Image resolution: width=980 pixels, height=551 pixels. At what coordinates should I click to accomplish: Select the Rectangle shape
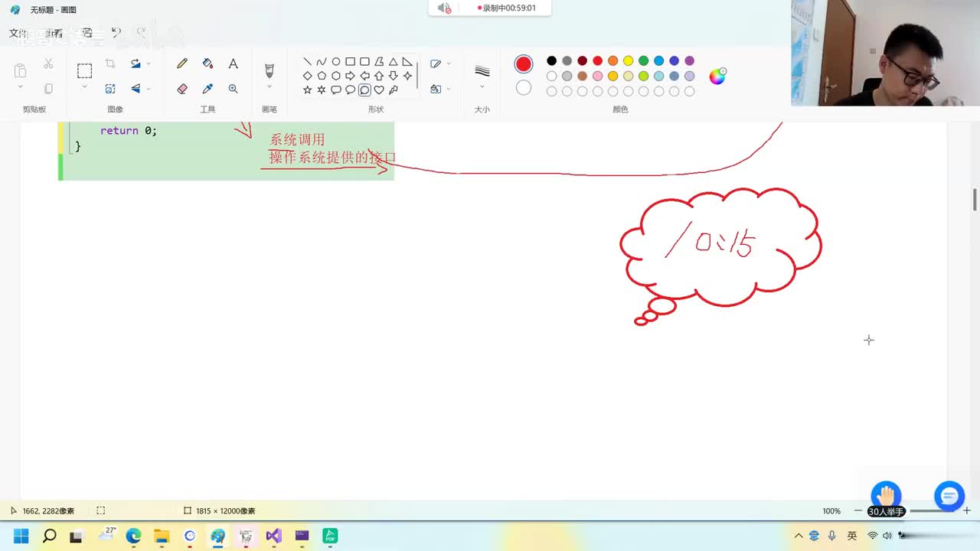[x=350, y=62]
